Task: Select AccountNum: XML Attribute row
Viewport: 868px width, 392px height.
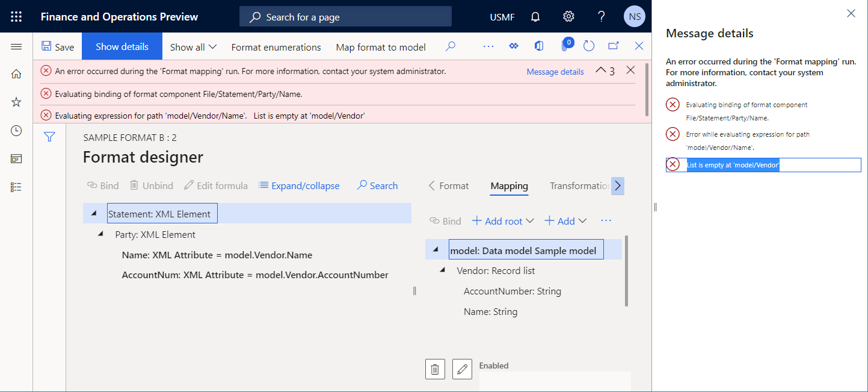Action: (255, 275)
